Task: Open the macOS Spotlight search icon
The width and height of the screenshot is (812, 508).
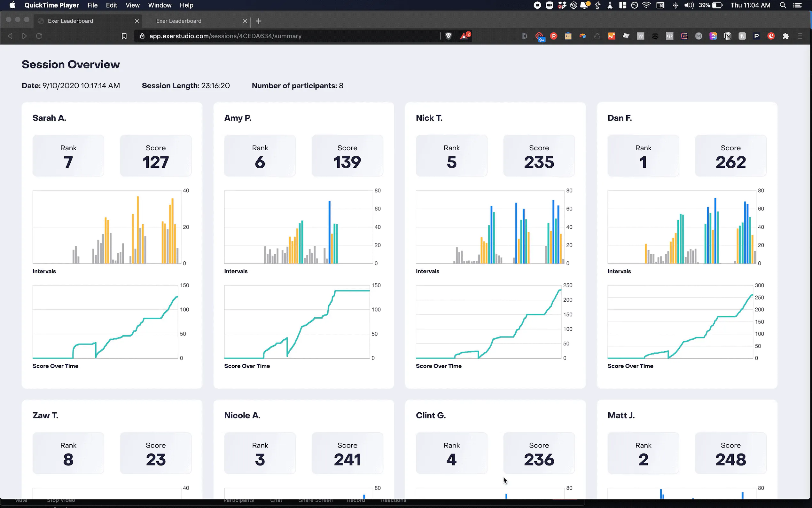Action: coord(783,5)
